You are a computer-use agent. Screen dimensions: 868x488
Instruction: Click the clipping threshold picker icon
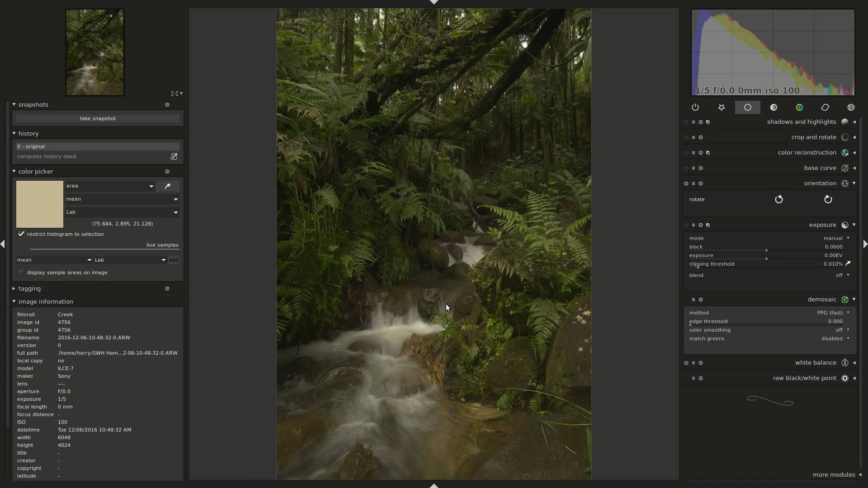[848, 264]
